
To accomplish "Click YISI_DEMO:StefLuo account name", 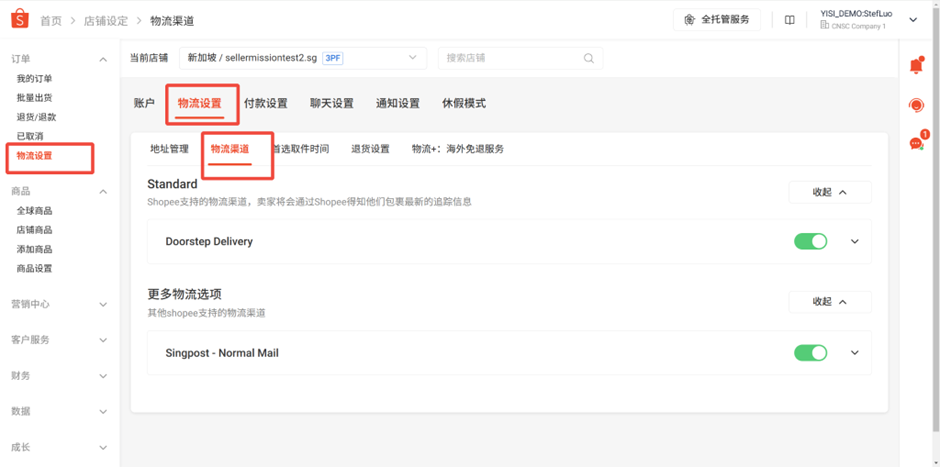I will (857, 14).
